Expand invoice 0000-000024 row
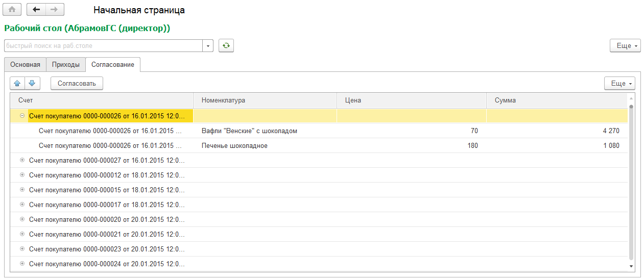Screen dimensions: 644x280 click(22, 264)
